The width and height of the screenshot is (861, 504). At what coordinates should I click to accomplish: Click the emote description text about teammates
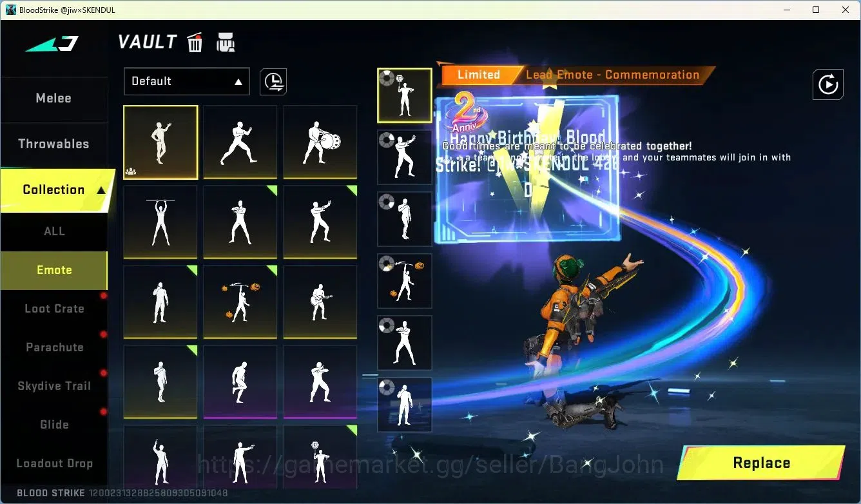click(617, 157)
